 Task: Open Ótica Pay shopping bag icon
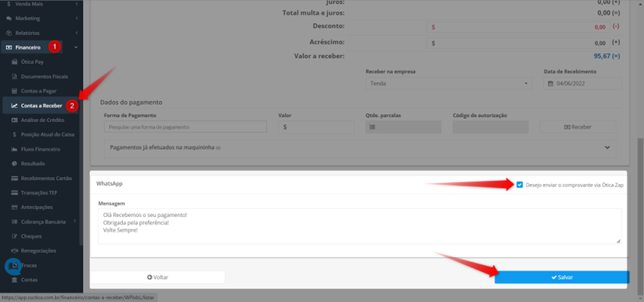tap(15, 62)
